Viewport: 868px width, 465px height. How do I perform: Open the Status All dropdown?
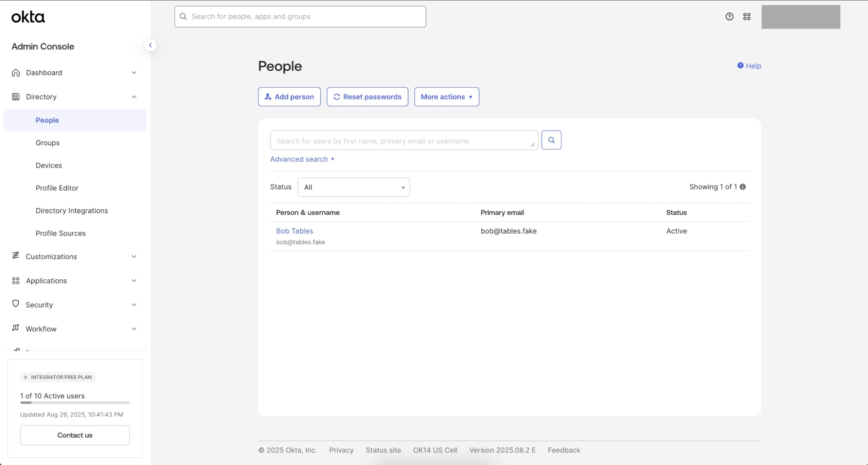(353, 187)
